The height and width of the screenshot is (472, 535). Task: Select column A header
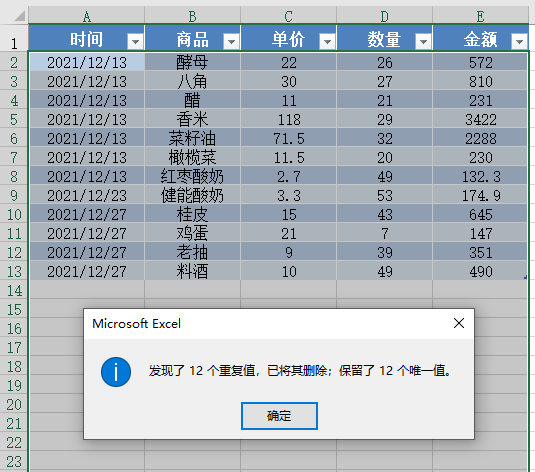click(87, 16)
